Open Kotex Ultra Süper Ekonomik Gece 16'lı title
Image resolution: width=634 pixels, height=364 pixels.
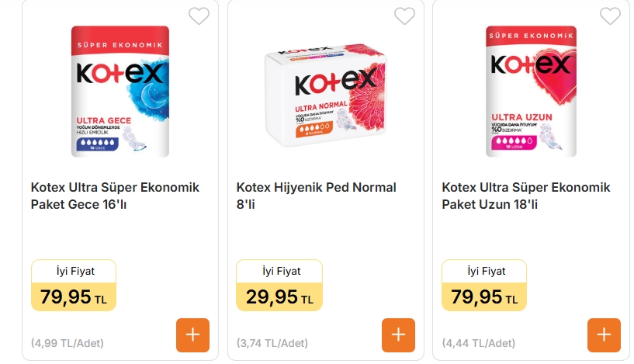pyautogui.click(x=115, y=196)
